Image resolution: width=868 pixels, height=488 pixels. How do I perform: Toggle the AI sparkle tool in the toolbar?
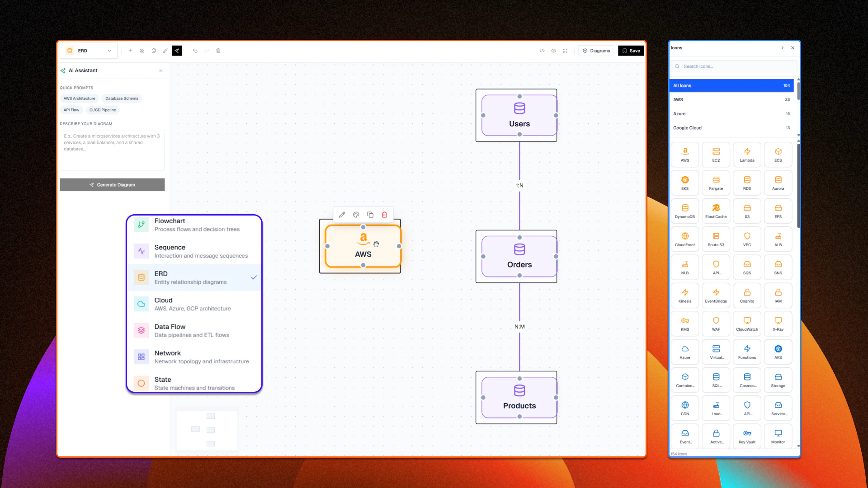tap(177, 51)
